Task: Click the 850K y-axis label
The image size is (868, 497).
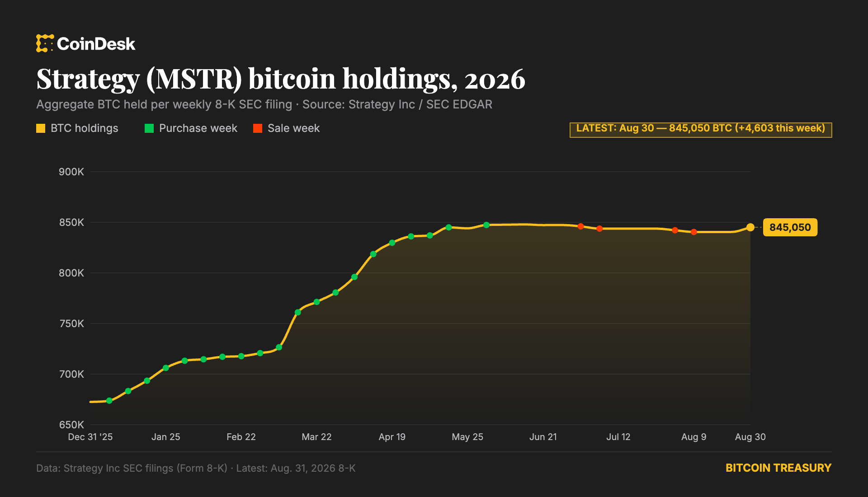Action: [71, 222]
